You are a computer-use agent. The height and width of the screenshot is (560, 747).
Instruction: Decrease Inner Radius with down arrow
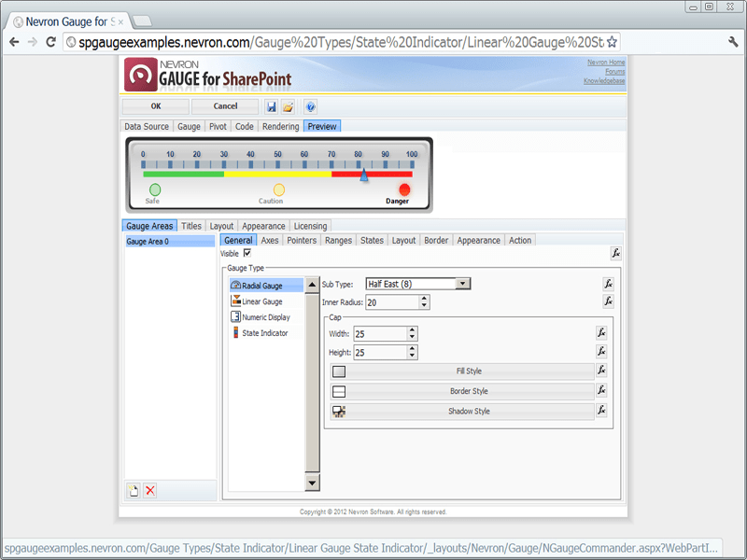424,305
